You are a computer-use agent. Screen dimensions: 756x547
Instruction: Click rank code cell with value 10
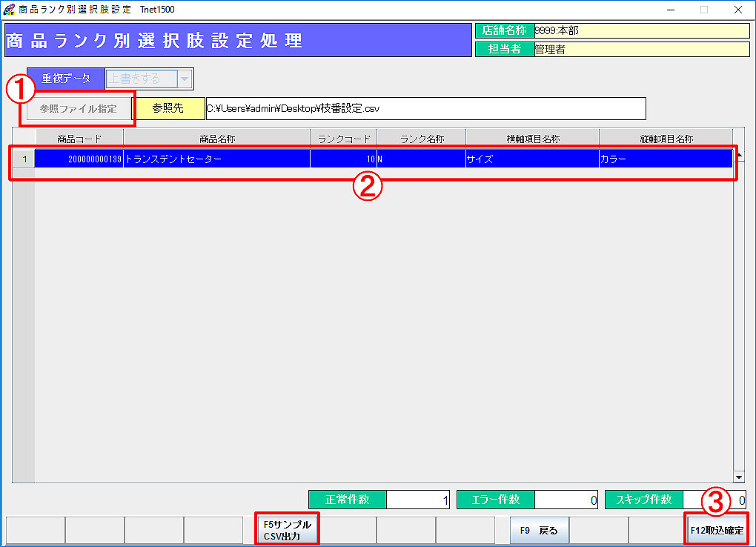(x=344, y=159)
